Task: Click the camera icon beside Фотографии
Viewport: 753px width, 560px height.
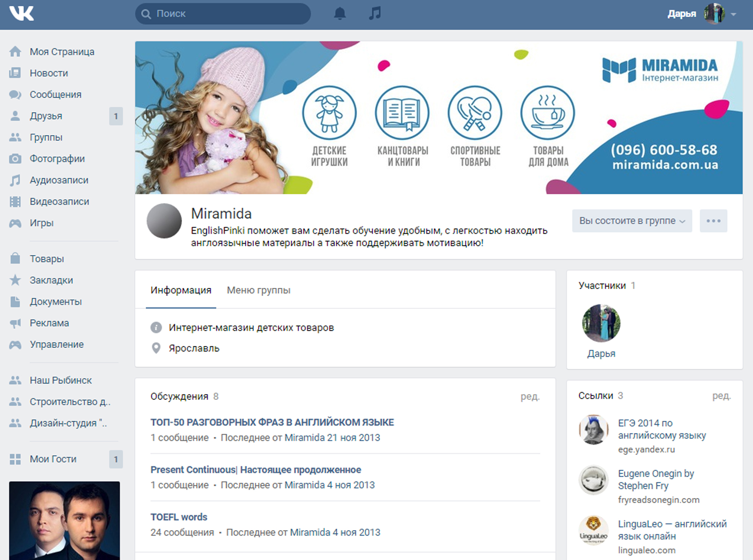Action: (15, 159)
